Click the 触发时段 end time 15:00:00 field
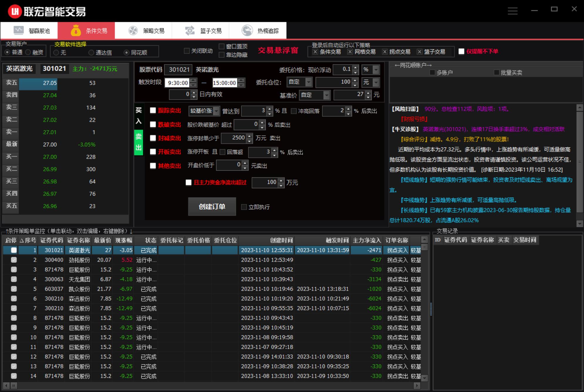 pyautogui.click(x=224, y=83)
